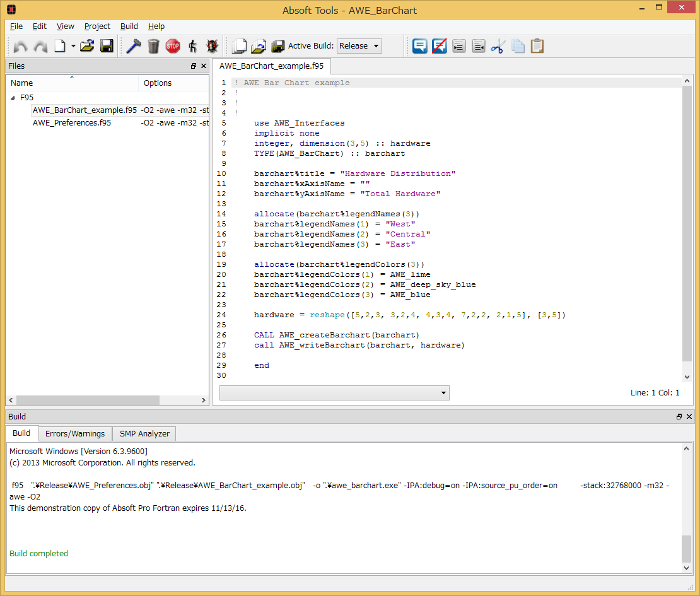Click the 'CALL AWE_createBarchart(barchart)' line
Screen dimensions: 700x596
pyautogui.click(x=337, y=336)
